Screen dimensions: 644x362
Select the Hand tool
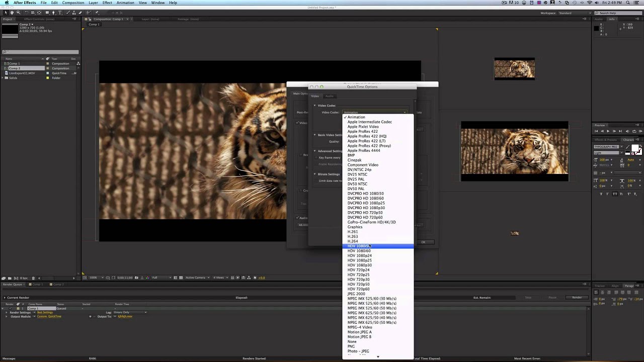pyautogui.click(x=12, y=13)
